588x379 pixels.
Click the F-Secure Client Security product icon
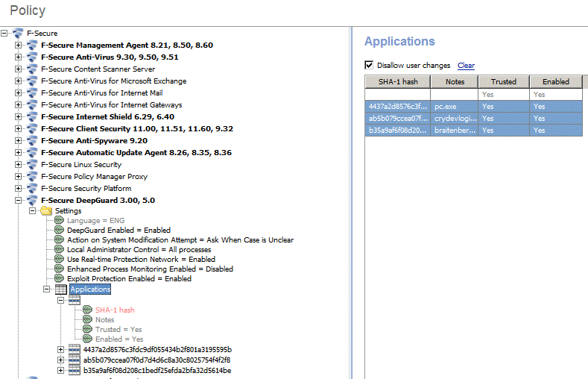32,129
